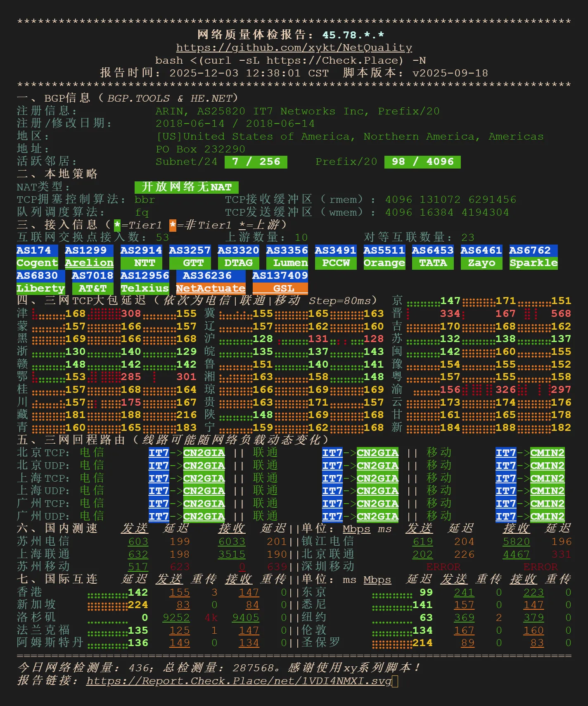This screenshot has width=588, height=706.
Task: Click the 洛杉矶 send speed 9252
Action: (x=176, y=618)
